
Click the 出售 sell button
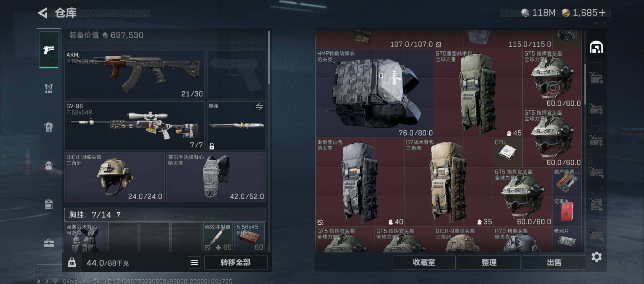click(x=554, y=262)
